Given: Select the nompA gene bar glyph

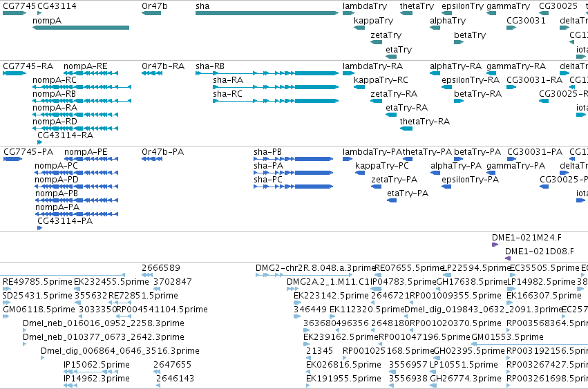Looking at the screenshot, I should tap(81, 28).
